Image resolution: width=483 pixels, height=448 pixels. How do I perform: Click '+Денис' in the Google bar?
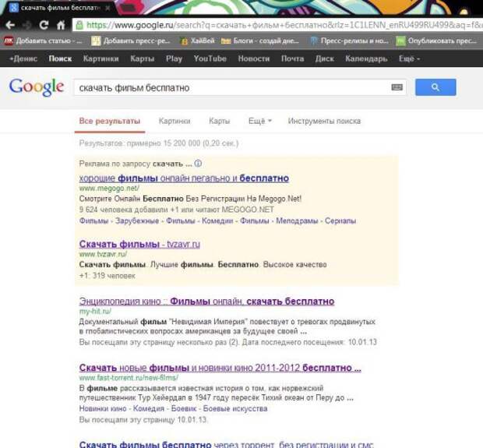23,58
